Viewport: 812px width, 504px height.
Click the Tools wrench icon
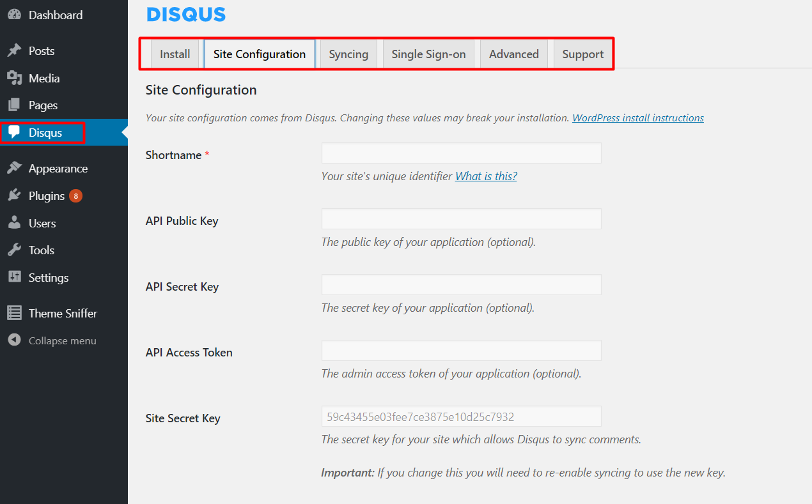(x=14, y=250)
